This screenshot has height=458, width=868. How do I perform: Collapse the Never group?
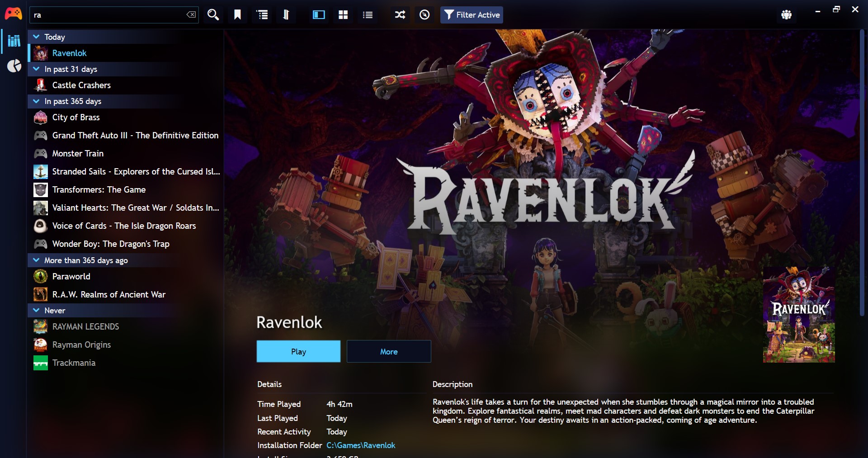click(37, 310)
